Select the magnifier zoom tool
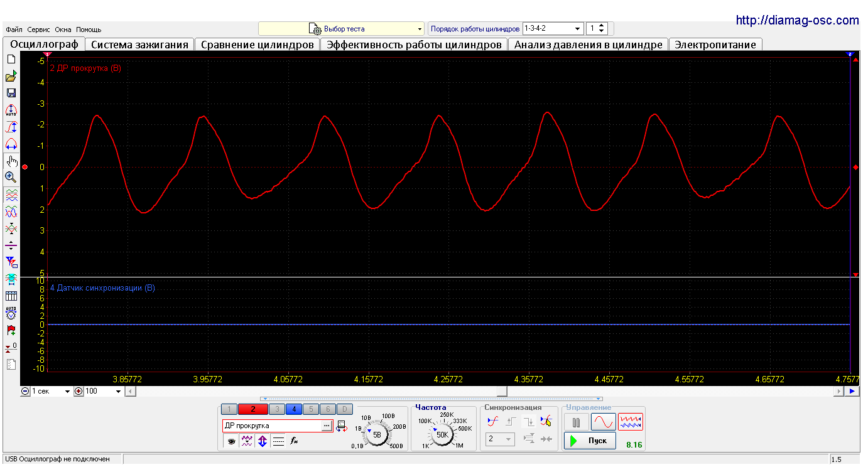868x467 pixels. (11, 177)
